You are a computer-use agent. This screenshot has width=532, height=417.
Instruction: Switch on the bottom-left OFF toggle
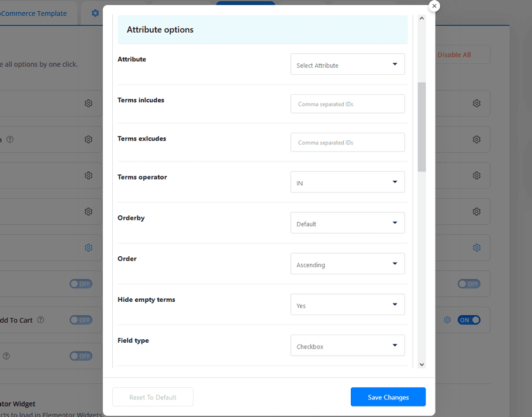(81, 356)
